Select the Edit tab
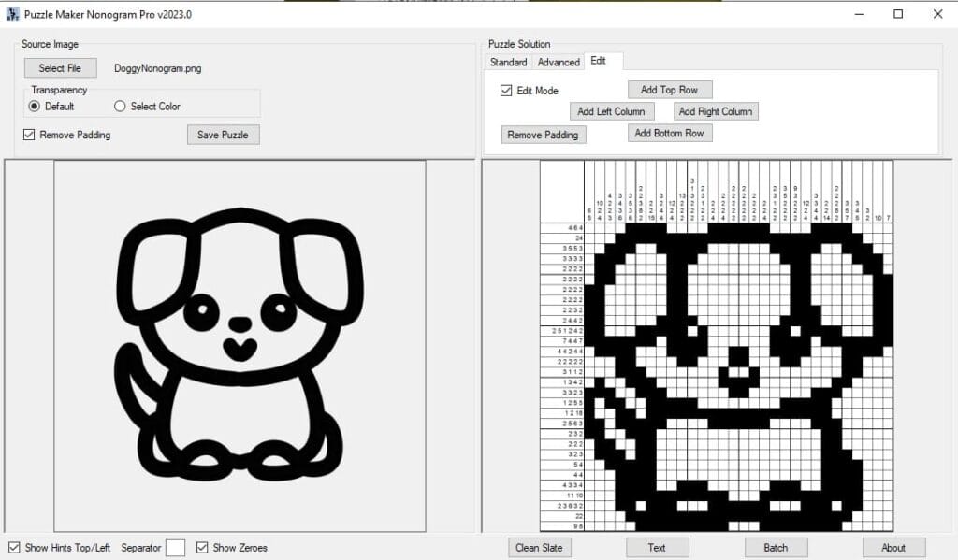The height and width of the screenshot is (560, 958). (598, 61)
